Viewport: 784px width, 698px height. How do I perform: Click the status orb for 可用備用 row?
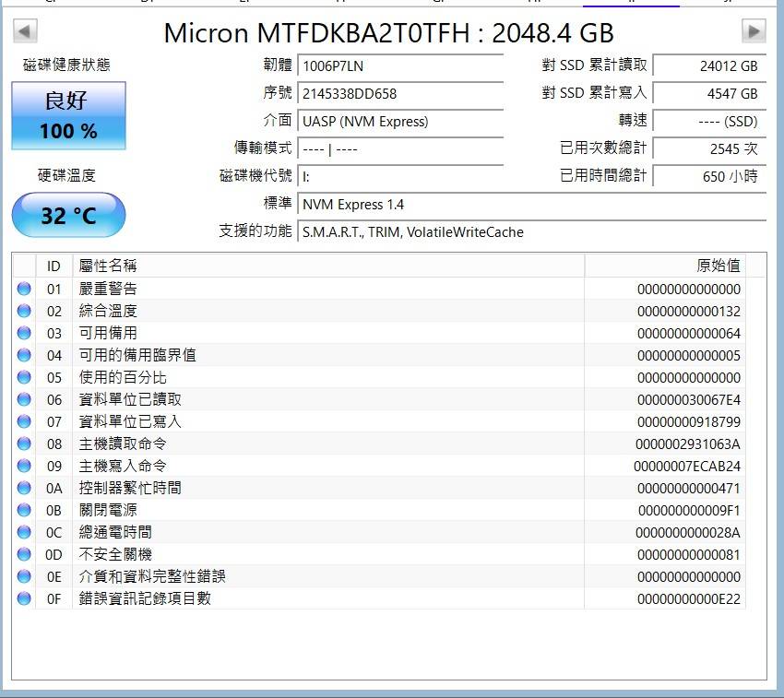tap(24, 333)
